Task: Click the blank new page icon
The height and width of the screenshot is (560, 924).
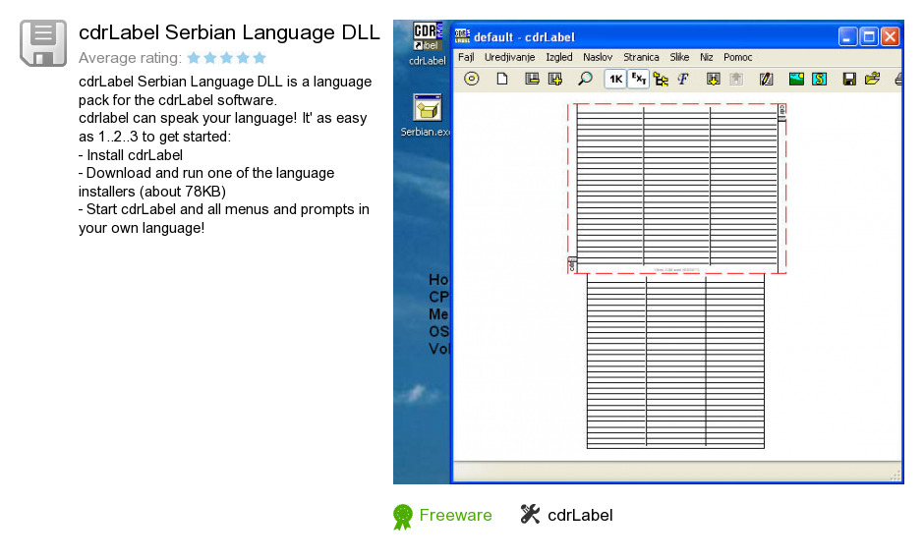Action: point(502,79)
